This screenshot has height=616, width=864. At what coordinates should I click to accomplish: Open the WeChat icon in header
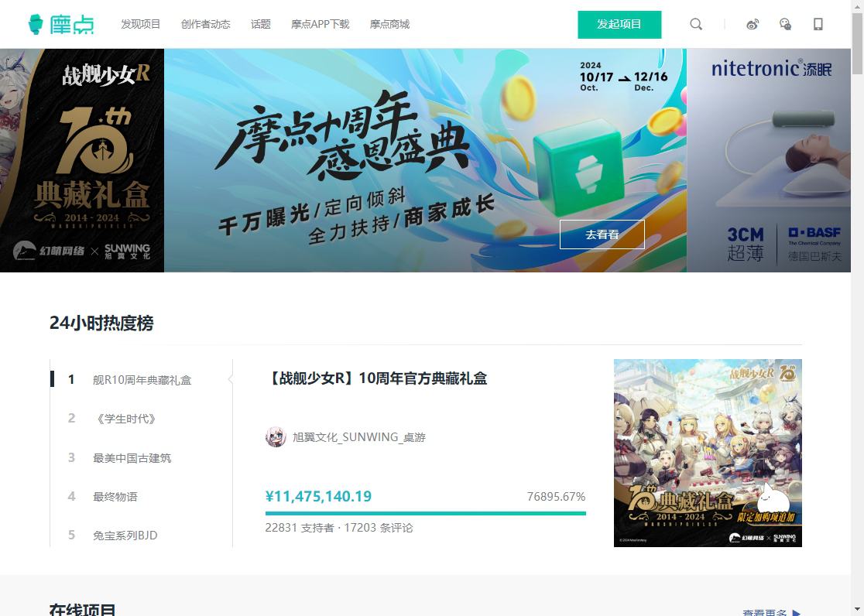(785, 24)
